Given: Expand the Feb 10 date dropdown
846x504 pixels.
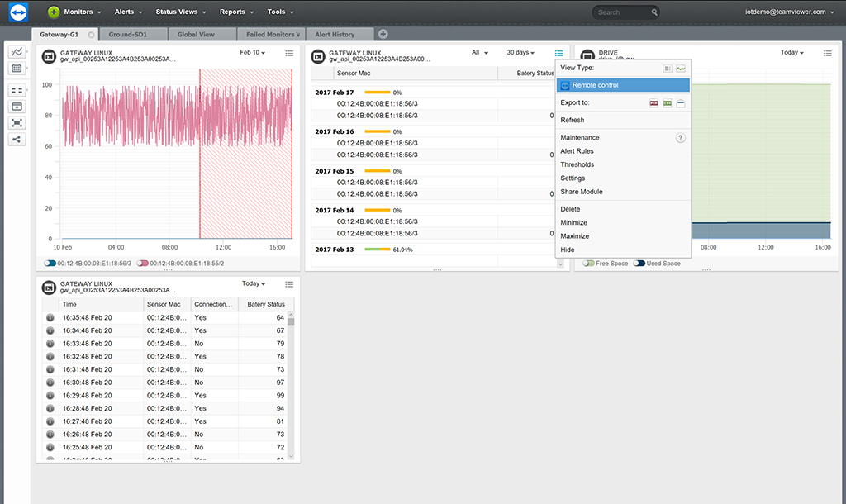Looking at the screenshot, I should 252,53.
